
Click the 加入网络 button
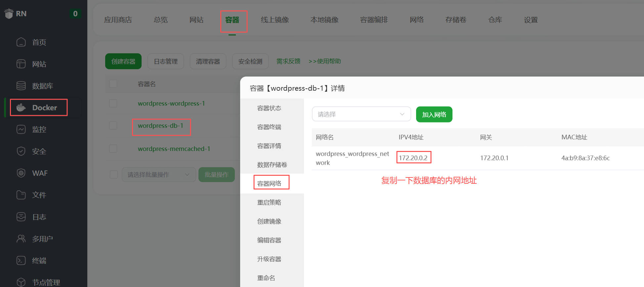(x=434, y=115)
